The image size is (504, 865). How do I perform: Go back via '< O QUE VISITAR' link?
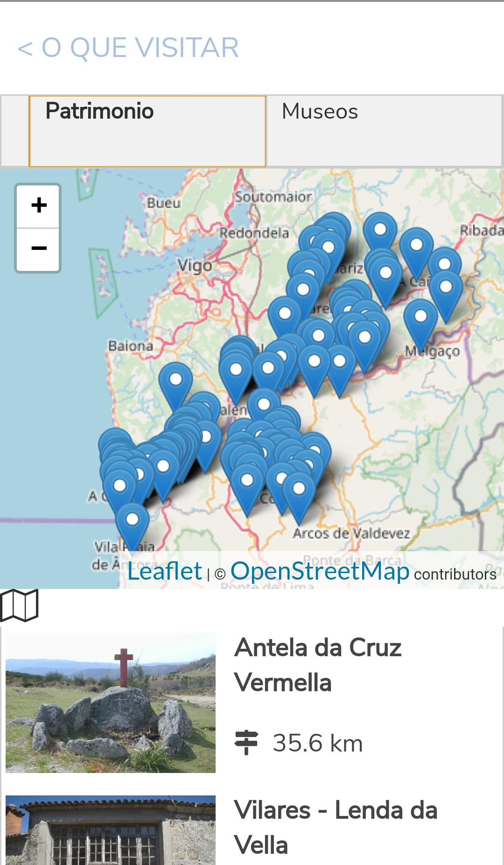pos(128,48)
